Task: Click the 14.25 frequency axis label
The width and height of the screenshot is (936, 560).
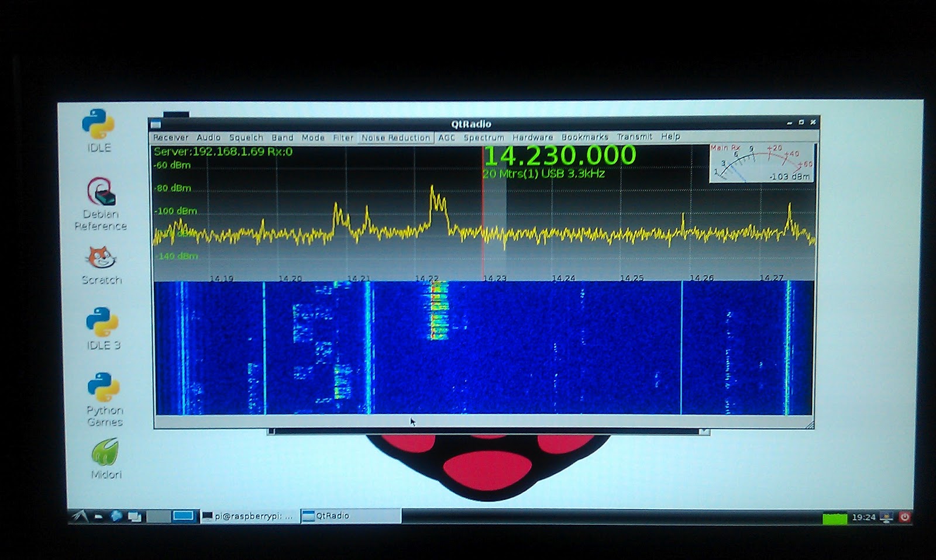Action: tap(632, 278)
